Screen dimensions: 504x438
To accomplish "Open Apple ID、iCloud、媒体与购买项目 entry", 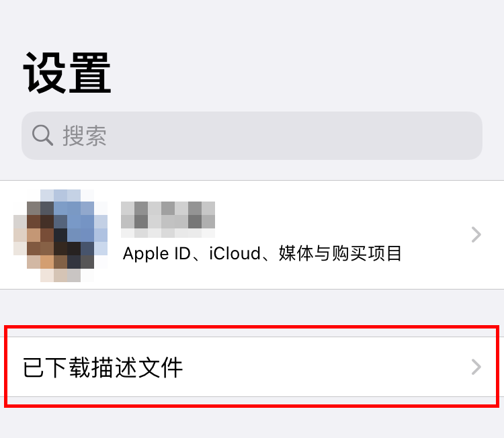I will pyautogui.click(x=252, y=235).
